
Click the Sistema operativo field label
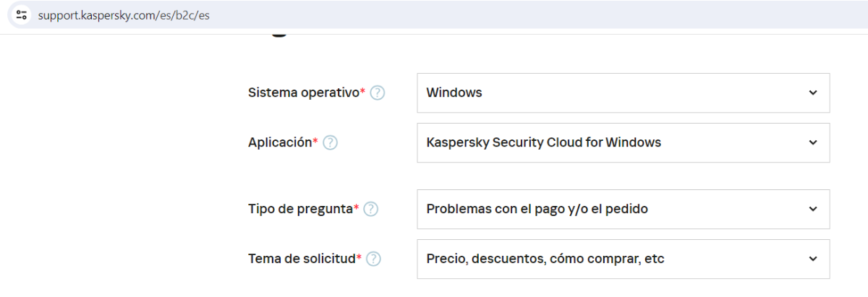(304, 92)
